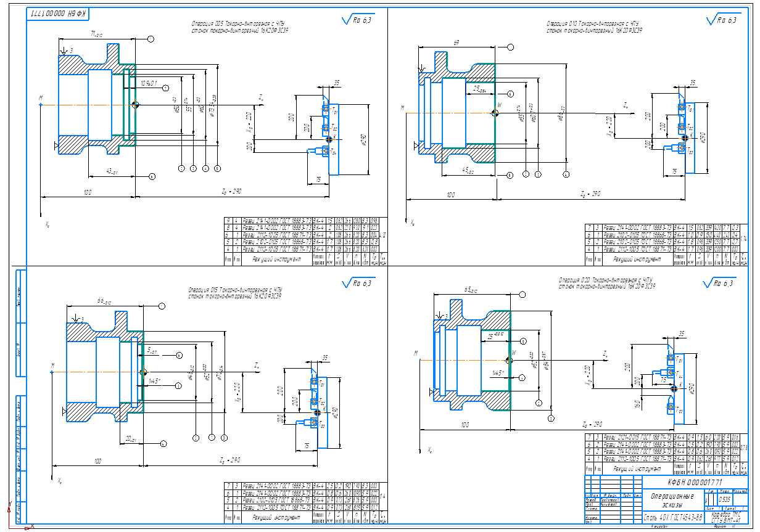760x532 pixels.
Task: Select the 71 length dimension in Operation 005
Action: point(96,33)
